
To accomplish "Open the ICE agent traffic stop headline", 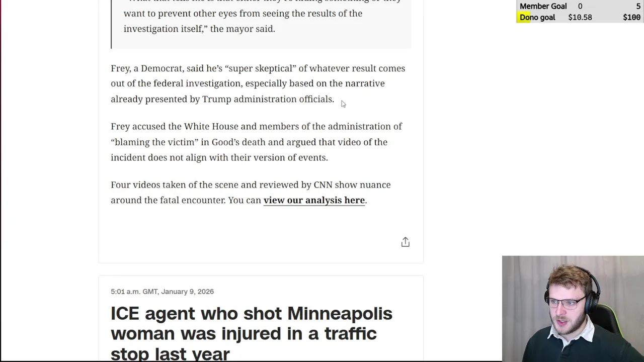I will (x=251, y=333).
